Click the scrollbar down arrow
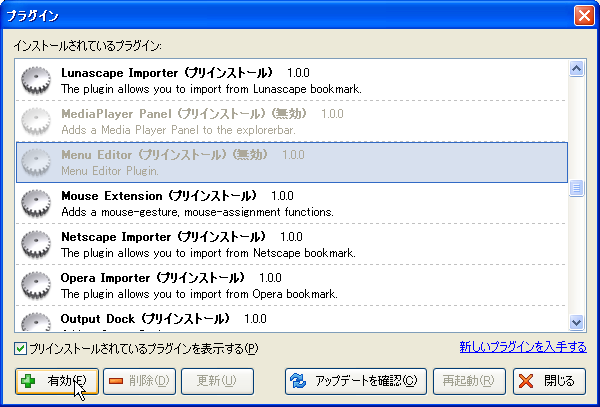The image size is (600, 407). coord(576,322)
